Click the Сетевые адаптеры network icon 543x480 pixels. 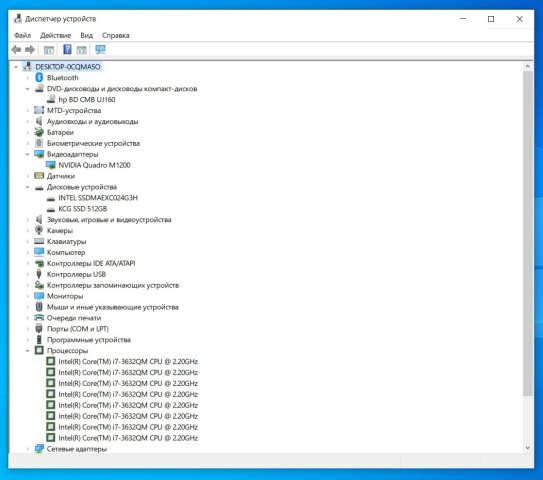(x=39, y=448)
